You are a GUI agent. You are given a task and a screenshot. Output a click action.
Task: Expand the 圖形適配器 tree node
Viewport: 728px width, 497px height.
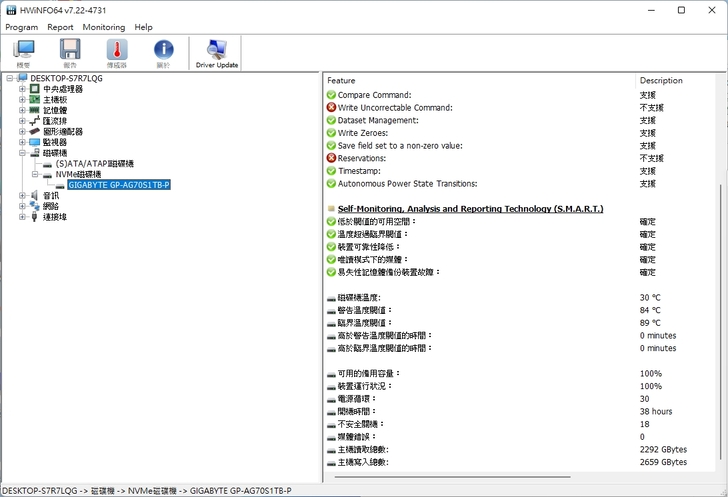click(x=22, y=131)
